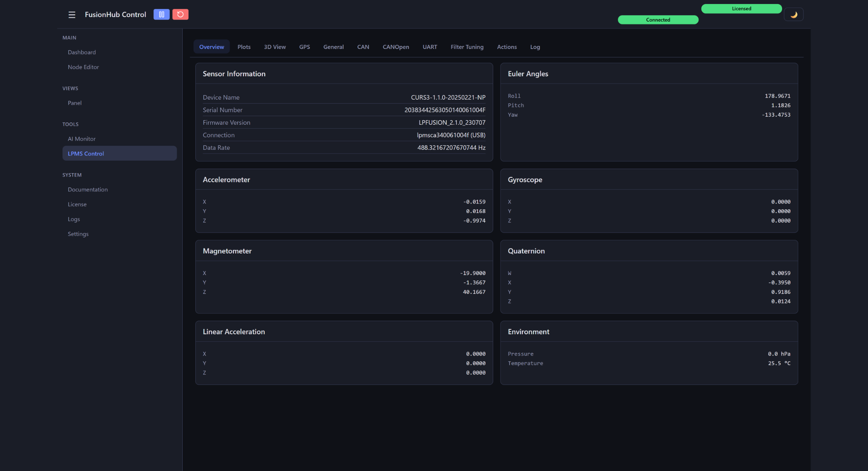Select the GPS tab
Image resolution: width=868 pixels, height=471 pixels.
[x=304, y=47]
